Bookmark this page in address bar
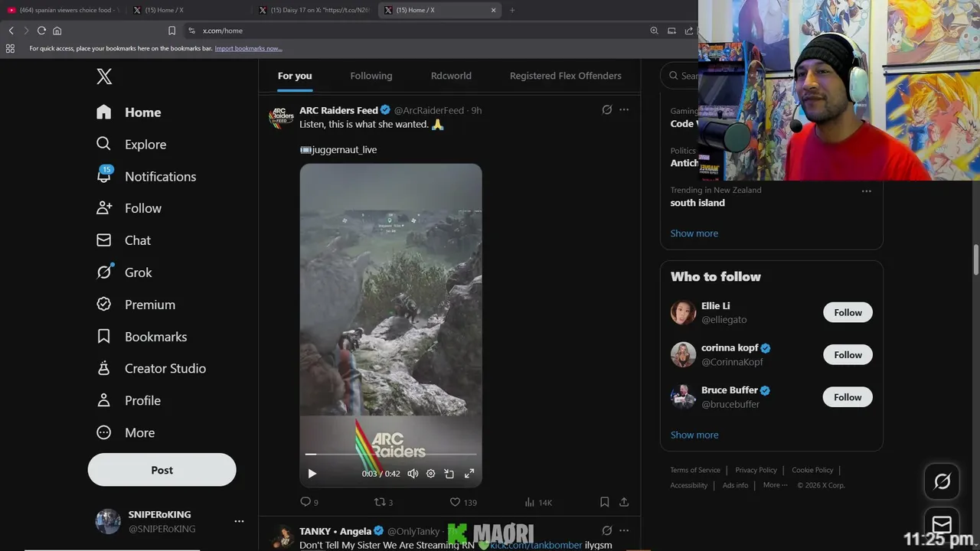The height and width of the screenshot is (551, 980). click(171, 31)
